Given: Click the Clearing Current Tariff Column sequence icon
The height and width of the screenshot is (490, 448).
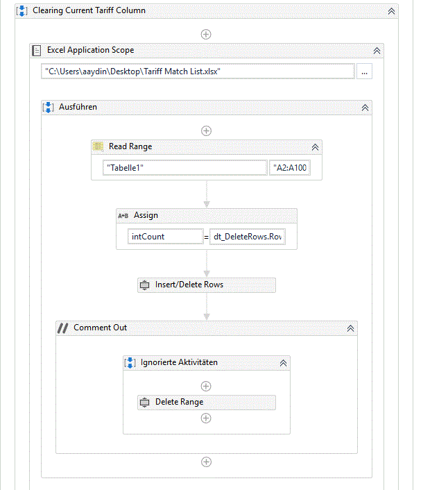Looking at the screenshot, I should [21, 10].
